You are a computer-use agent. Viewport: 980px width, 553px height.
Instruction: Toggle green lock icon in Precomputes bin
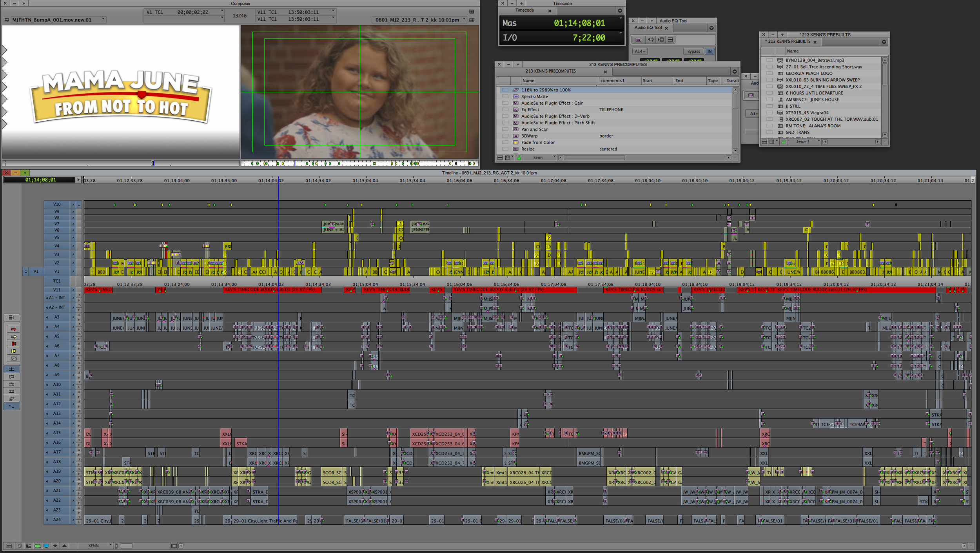click(519, 158)
